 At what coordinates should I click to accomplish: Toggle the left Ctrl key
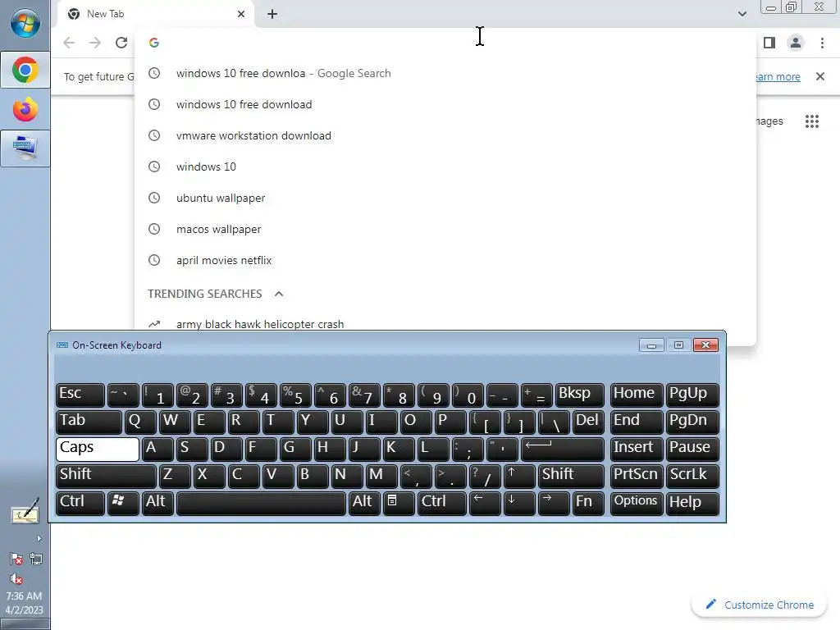pyautogui.click(x=80, y=503)
